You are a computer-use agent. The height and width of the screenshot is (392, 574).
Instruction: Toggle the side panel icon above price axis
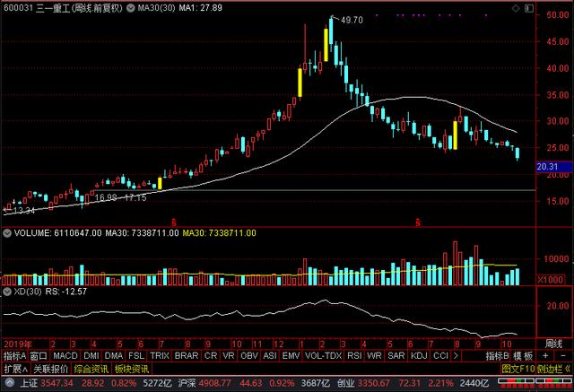pyautogui.click(x=528, y=8)
